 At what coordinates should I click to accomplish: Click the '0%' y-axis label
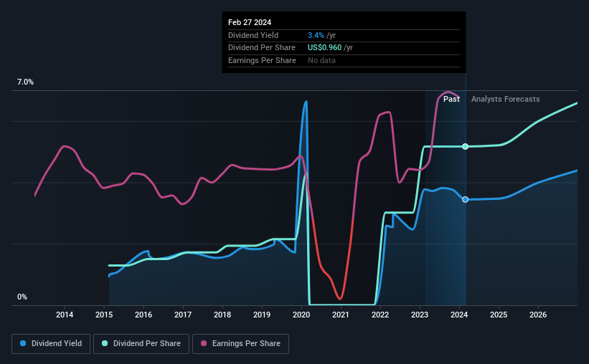22,297
